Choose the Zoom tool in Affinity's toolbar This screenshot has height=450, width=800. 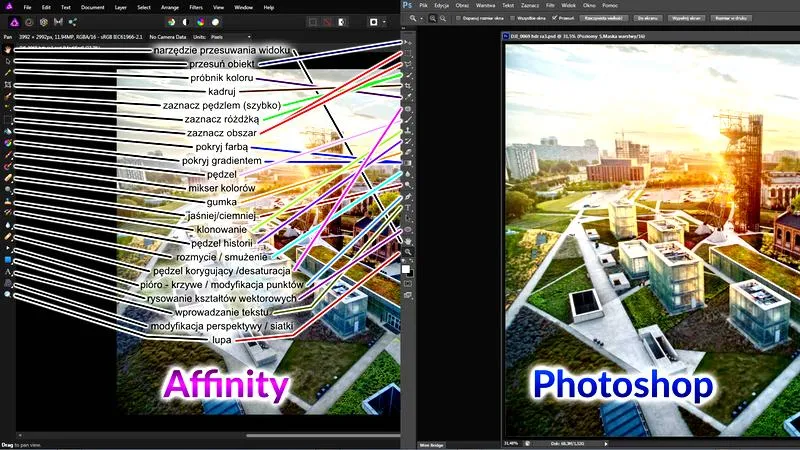[8, 295]
